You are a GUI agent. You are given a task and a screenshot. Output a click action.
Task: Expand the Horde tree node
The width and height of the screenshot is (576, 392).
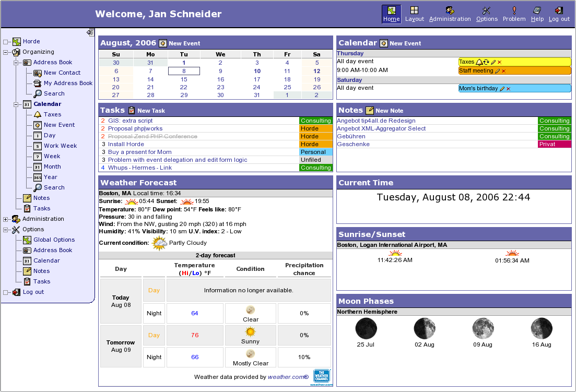point(5,41)
